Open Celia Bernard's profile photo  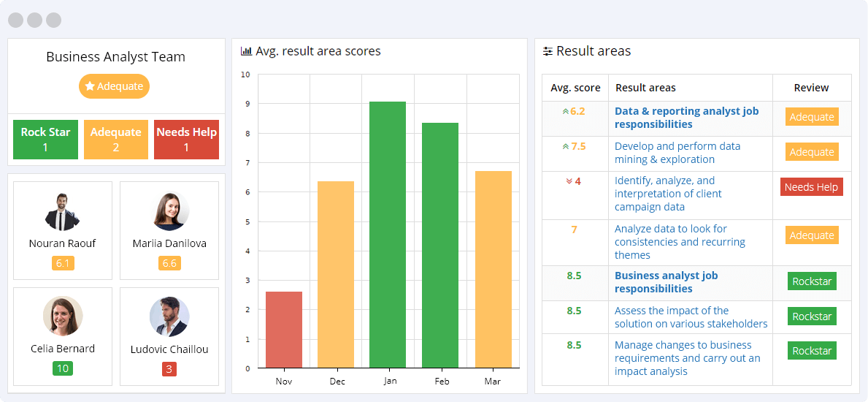tap(63, 316)
